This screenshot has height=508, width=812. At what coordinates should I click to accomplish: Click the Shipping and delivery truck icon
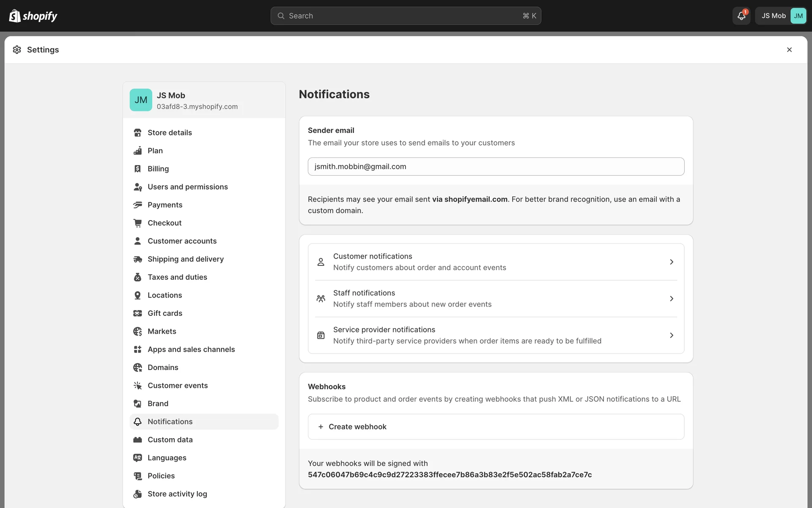point(137,259)
